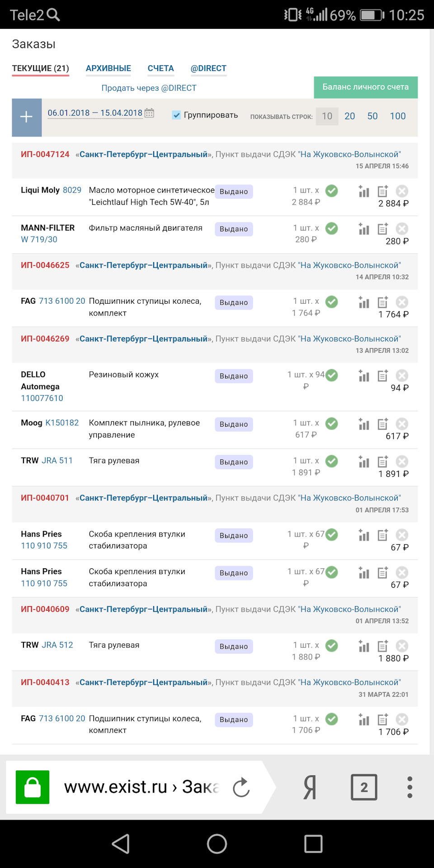The image size is (434, 868).
Task: Open note icon for MANN-FILTER W 719/30 row
Action: tap(382, 229)
